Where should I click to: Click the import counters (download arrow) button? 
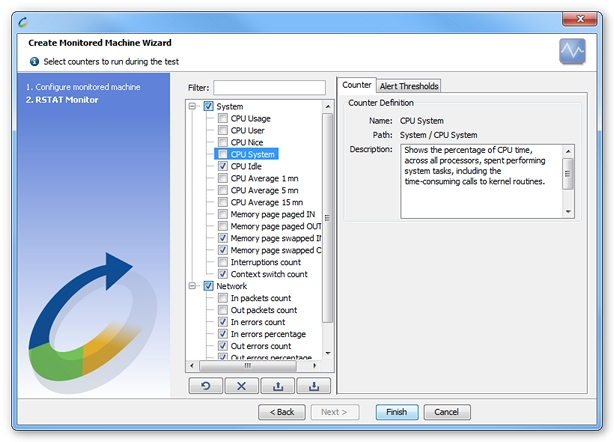pos(314,386)
